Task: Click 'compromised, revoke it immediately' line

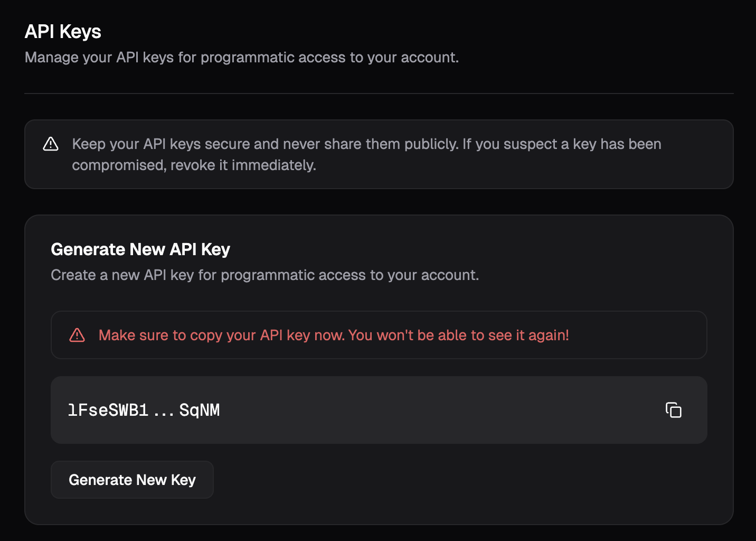Action: tap(194, 165)
